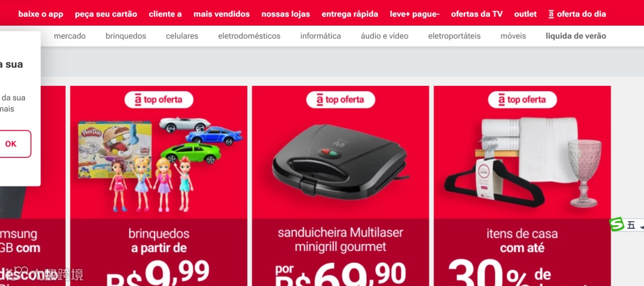Visit the outlet section
This screenshot has width=644, height=286.
click(x=525, y=14)
